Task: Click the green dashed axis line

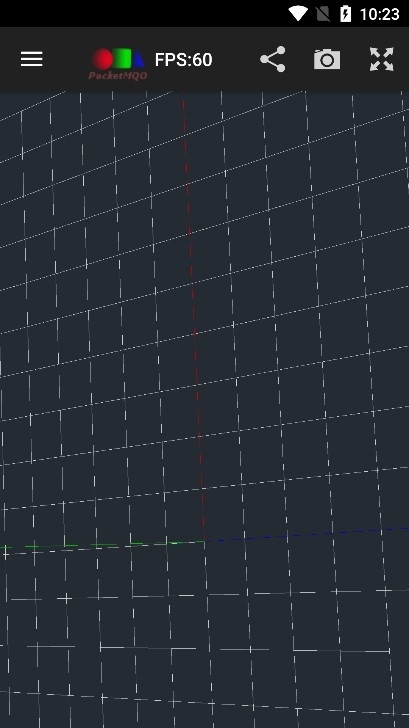Action: 102,544
